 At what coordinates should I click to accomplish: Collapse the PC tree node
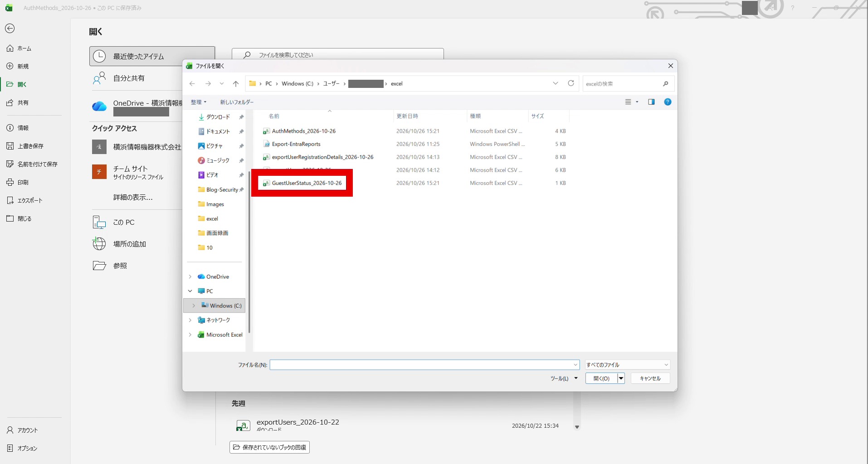[x=190, y=291]
